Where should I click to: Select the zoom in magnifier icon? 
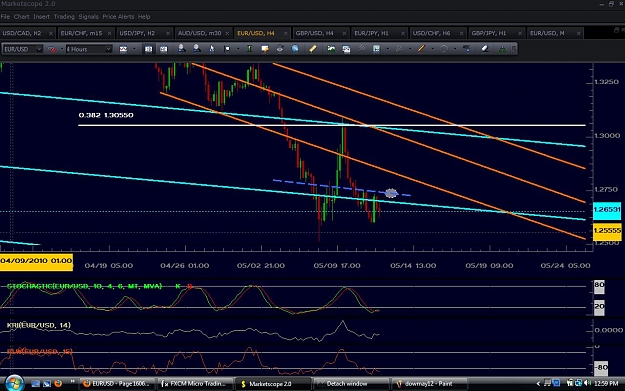[181, 49]
